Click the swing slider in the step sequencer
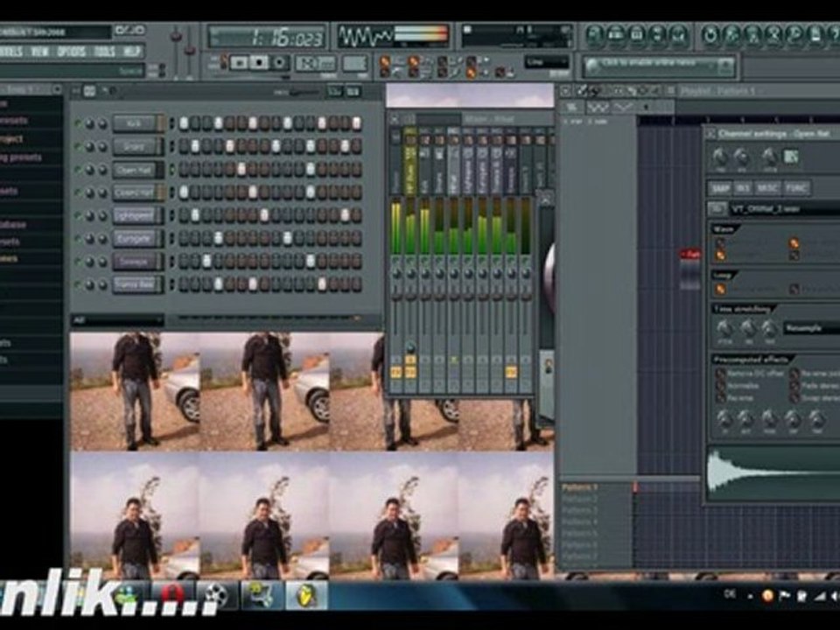This screenshot has width=840, height=630. (x=304, y=92)
